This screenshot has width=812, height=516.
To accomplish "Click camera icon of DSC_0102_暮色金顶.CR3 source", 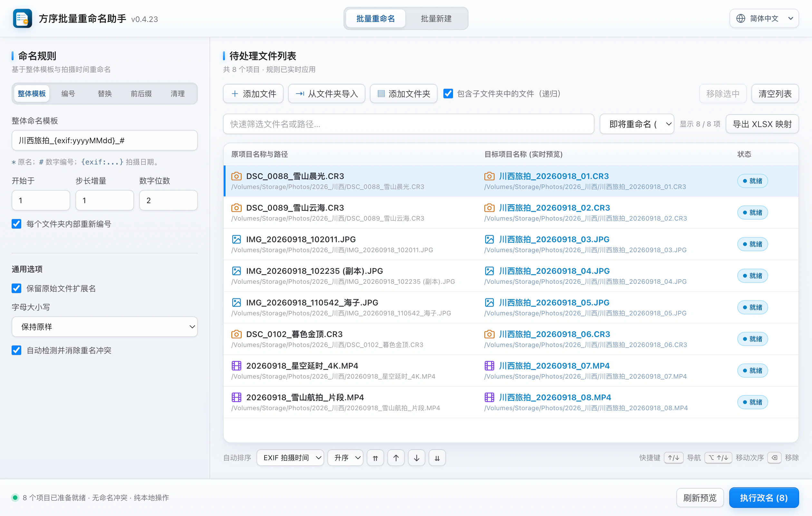I will coord(237,334).
